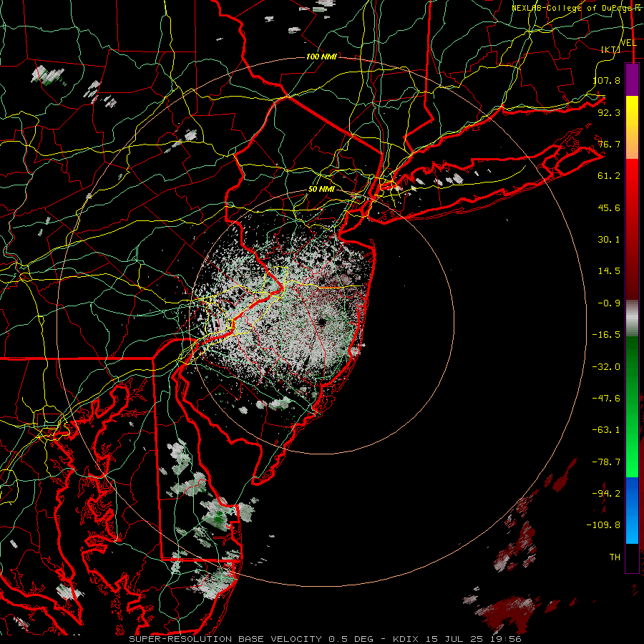Click the 50 NMI range ring label
The height and width of the screenshot is (644, 644).
point(321,190)
